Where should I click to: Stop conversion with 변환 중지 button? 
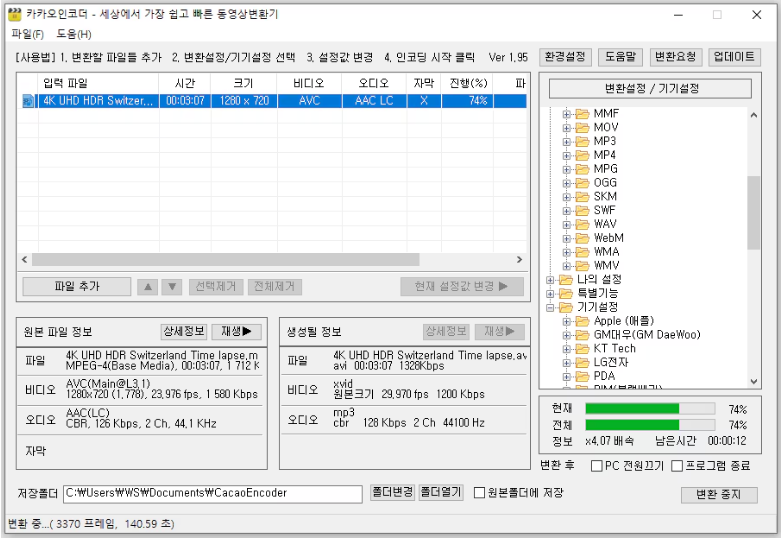pyautogui.click(x=719, y=495)
